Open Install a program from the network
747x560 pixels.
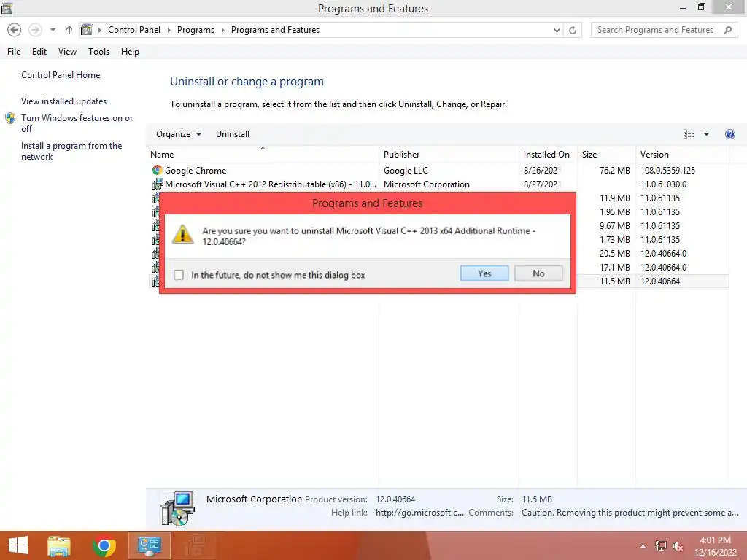tap(71, 151)
